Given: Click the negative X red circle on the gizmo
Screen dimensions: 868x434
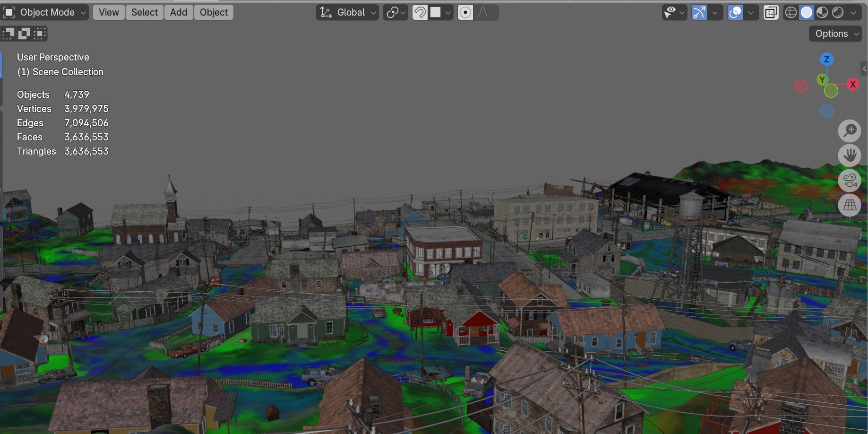Looking at the screenshot, I should (800, 86).
